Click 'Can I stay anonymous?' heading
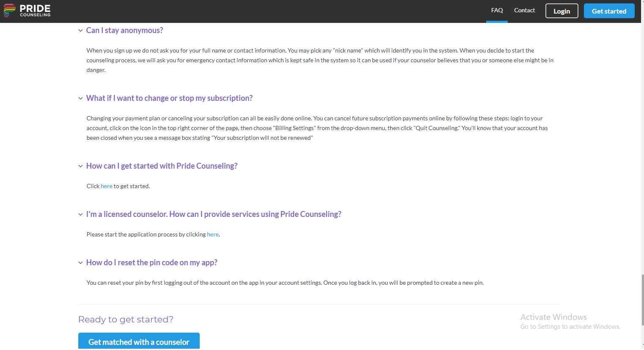 tap(124, 31)
